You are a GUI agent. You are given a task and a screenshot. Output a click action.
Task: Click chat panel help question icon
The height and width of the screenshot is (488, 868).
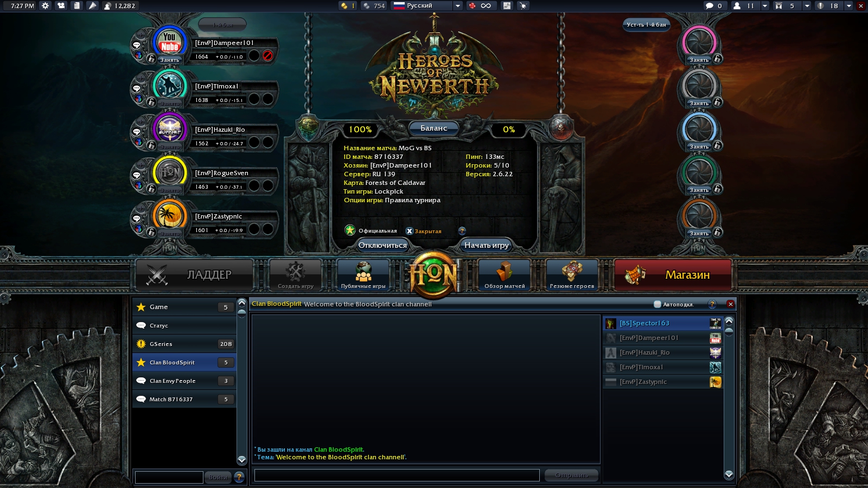coord(712,304)
